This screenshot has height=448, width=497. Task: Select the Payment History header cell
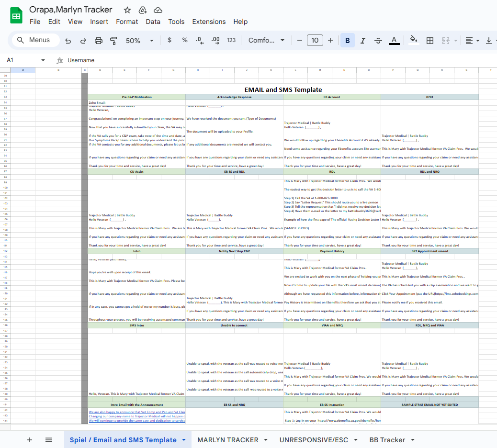332,251
